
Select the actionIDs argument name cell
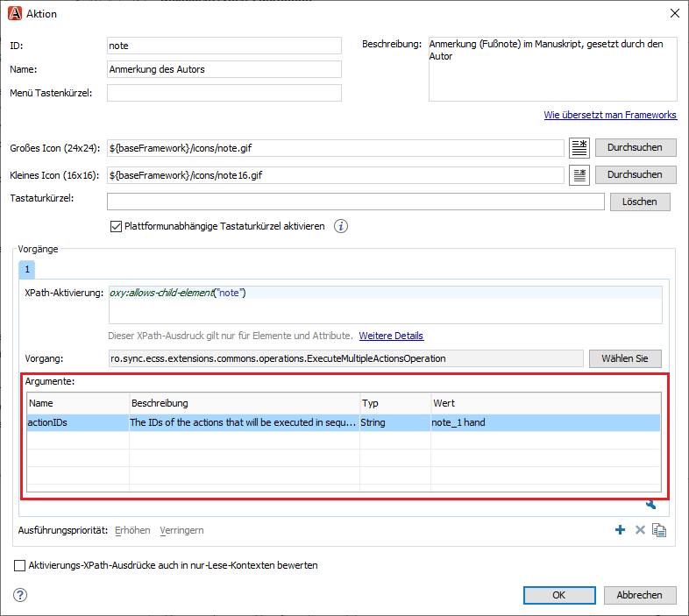78,422
